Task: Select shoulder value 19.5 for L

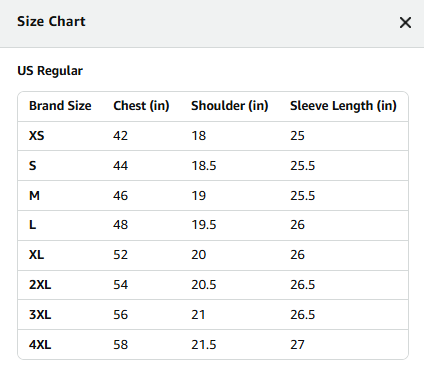Action: tap(204, 225)
